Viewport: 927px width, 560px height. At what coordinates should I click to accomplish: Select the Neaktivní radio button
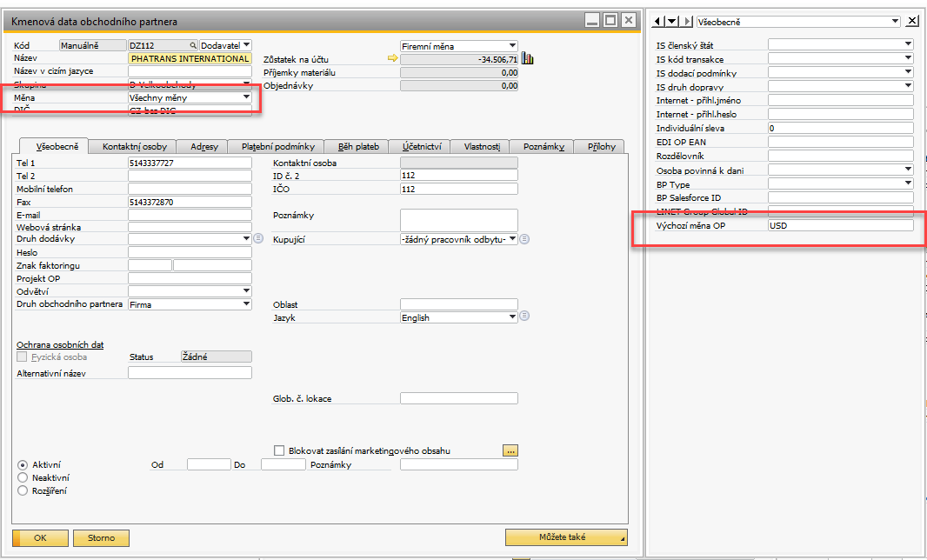point(23,477)
